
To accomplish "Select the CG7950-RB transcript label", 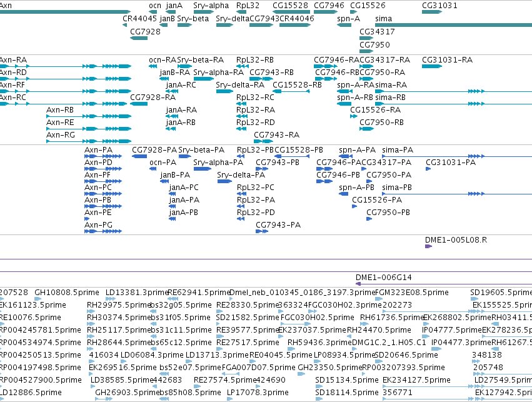I will tap(382, 123).
